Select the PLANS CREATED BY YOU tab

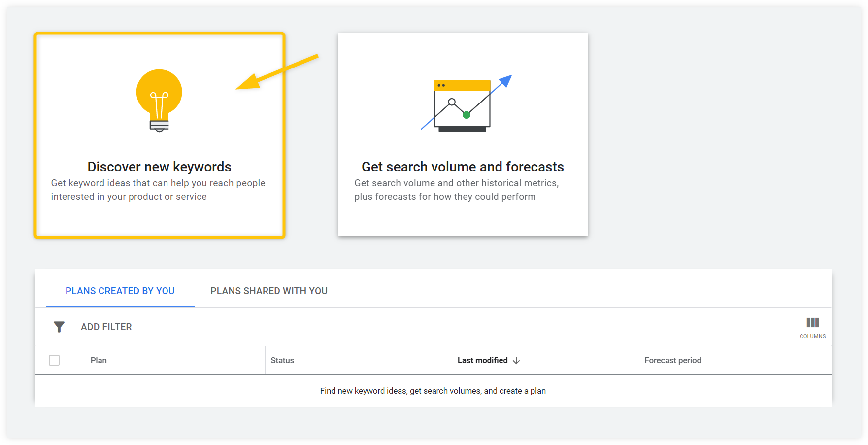pyautogui.click(x=120, y=291)
